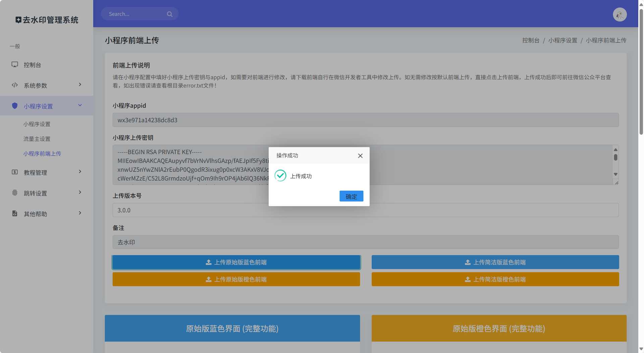Close the 操作成功 dialog with X

tap(360, 156)
